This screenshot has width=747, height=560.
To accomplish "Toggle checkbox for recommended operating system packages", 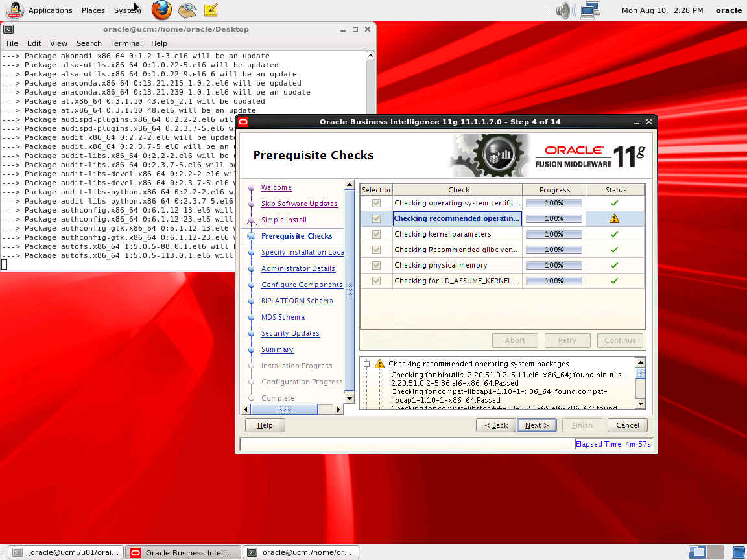I will (x=376, y=218).
